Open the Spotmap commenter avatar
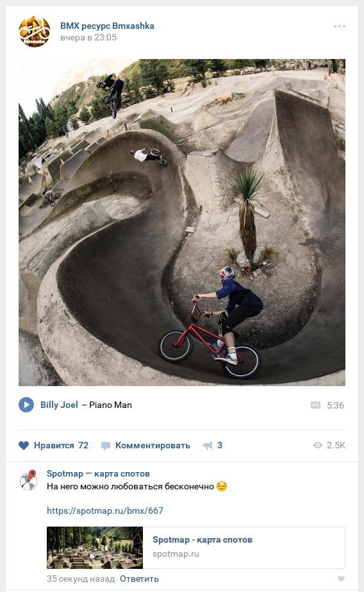Viewport: 364px width, 592px height. click(x=29, y=480)
